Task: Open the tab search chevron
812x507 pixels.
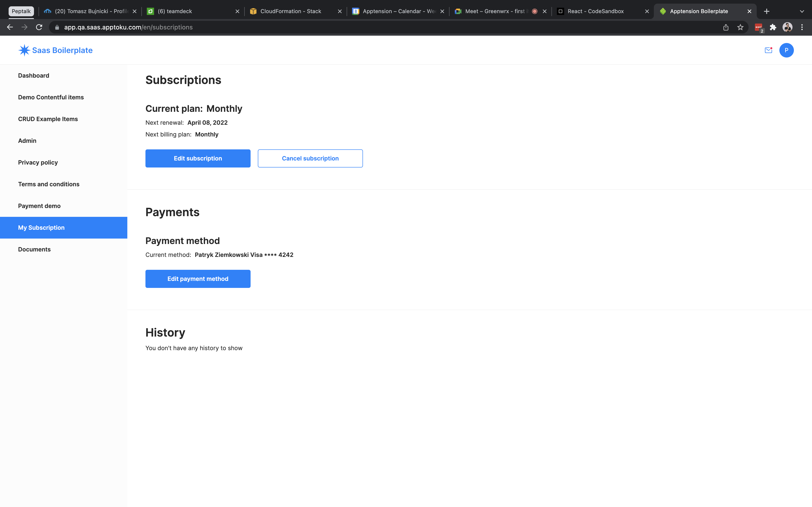Action: coord(802,11)
